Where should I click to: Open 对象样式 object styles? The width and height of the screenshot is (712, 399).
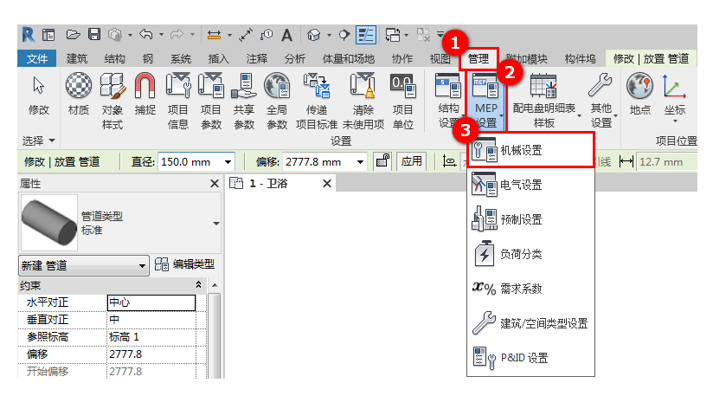[x=112, y=100]
